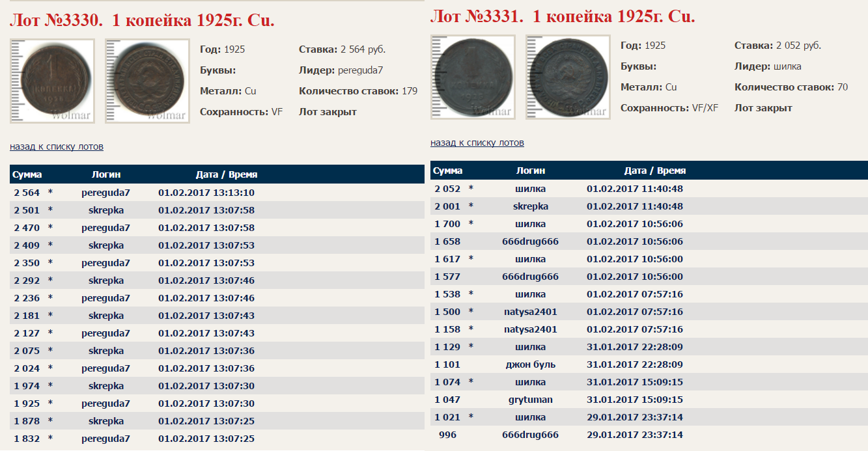Click skrepka on the 2 501 bid row
This screenshot has height=451, width=868.
[x=106, y=210]
